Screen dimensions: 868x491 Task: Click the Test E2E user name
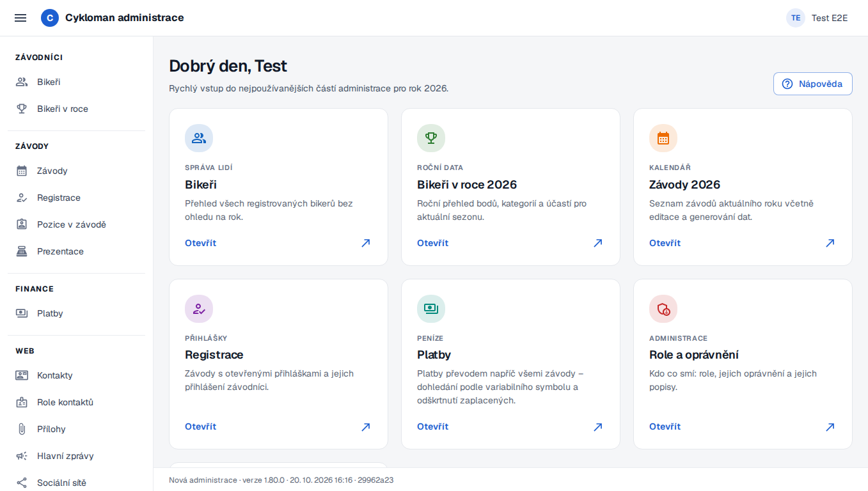(830, 18)
